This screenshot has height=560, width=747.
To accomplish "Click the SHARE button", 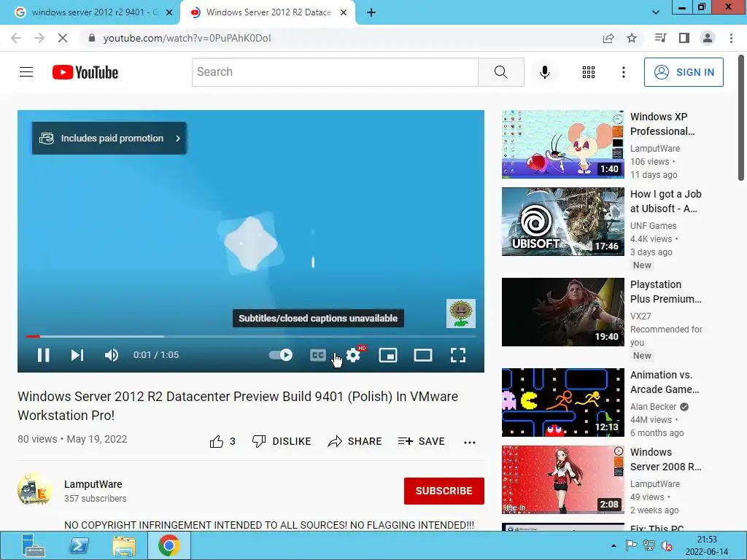I will [355, 441].
